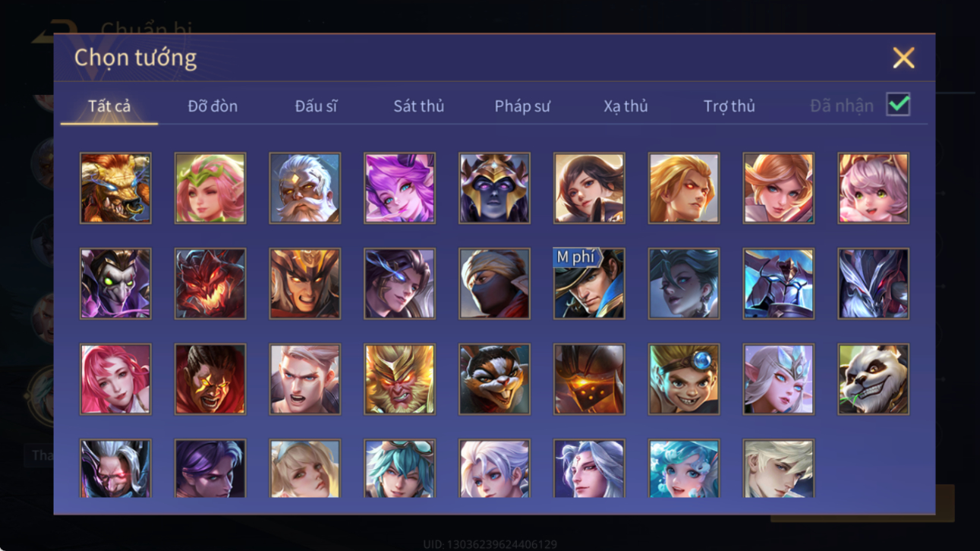Choose the hero tagged M phí
The width and height of the screenshot is (980, 551).
pos(589,284)
